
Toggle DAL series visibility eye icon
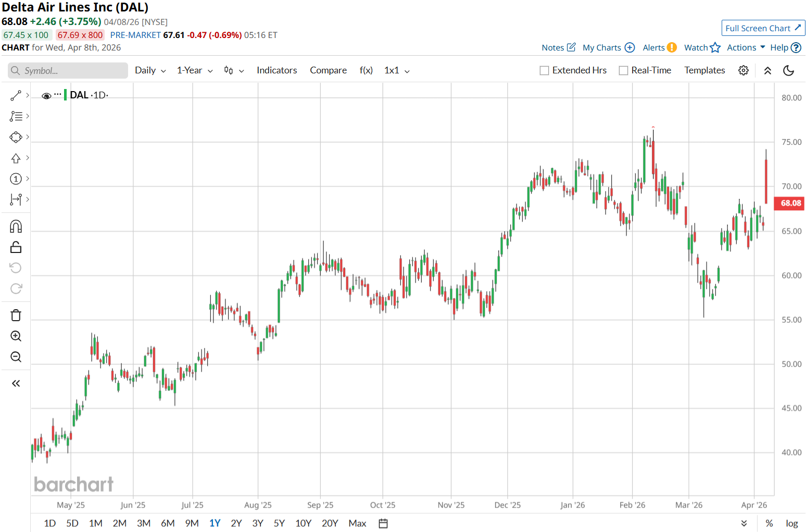46,96
